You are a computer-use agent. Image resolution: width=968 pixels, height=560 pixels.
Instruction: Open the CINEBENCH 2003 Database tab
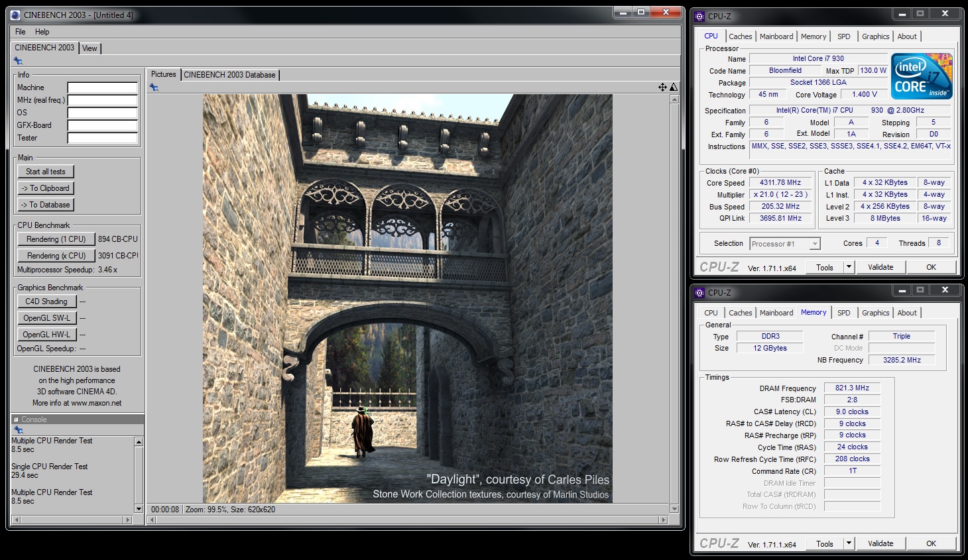click(x=229, y=75)
